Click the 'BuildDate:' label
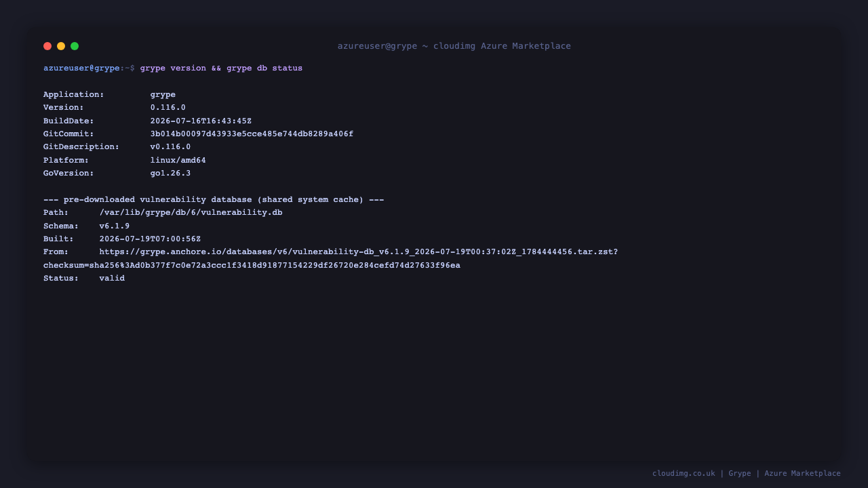 pyautogui.click(x=68, y=121)
